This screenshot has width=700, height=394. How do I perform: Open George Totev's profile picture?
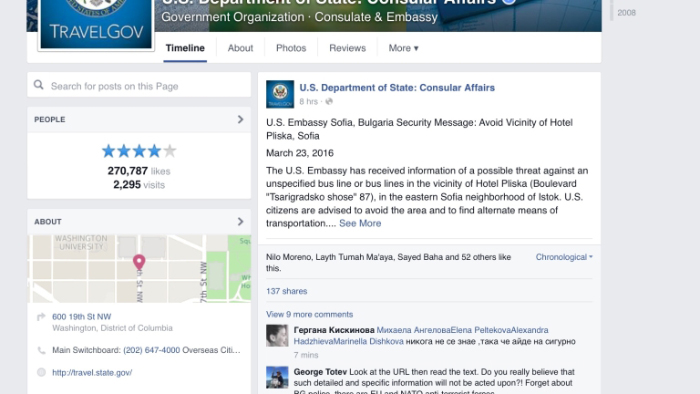pos(277,377)
